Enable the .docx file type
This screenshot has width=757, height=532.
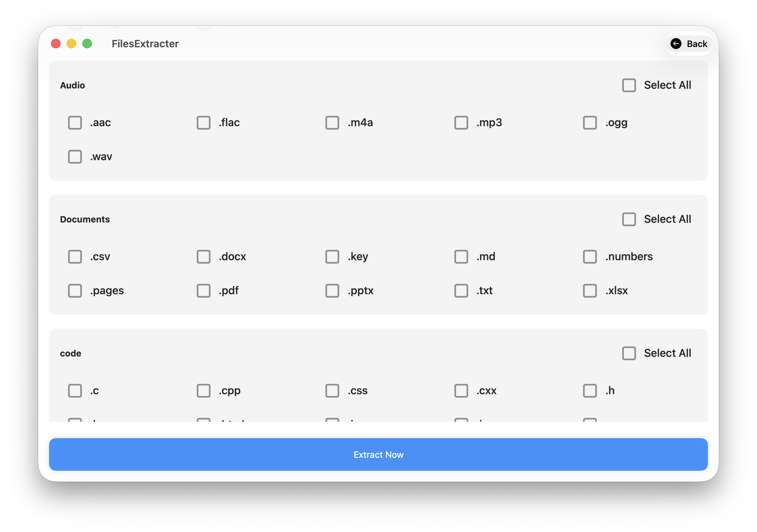coord(204,256)
